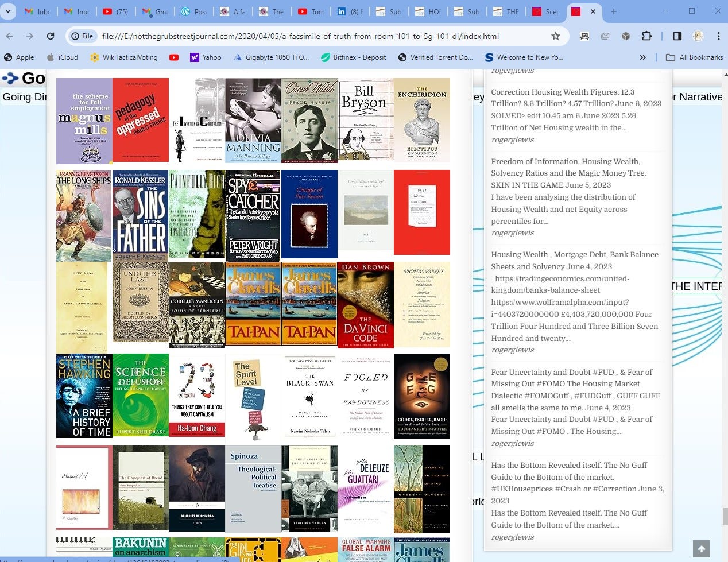The width and height of the screenshot is (728, 562).
Task: Reload the current page
Action: click(51, 36)
